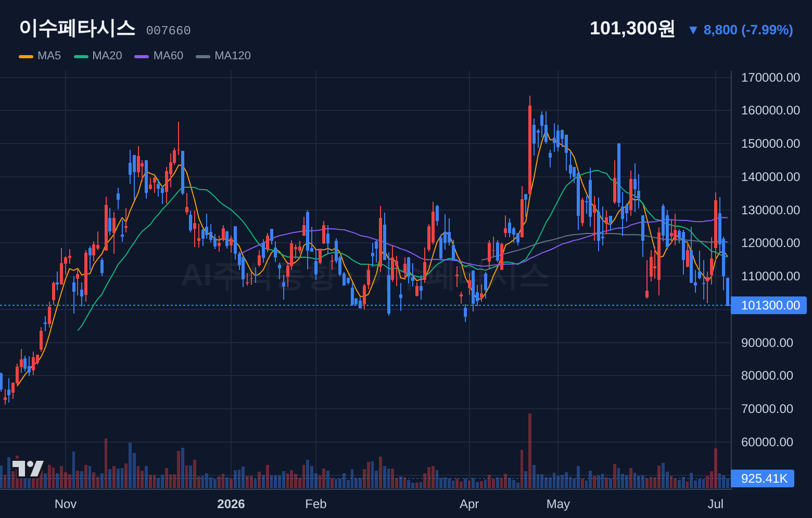The height and width of the screenshot is (518, 812).
Task: Select the May marker on time axis
Action: tap(558, 504)
